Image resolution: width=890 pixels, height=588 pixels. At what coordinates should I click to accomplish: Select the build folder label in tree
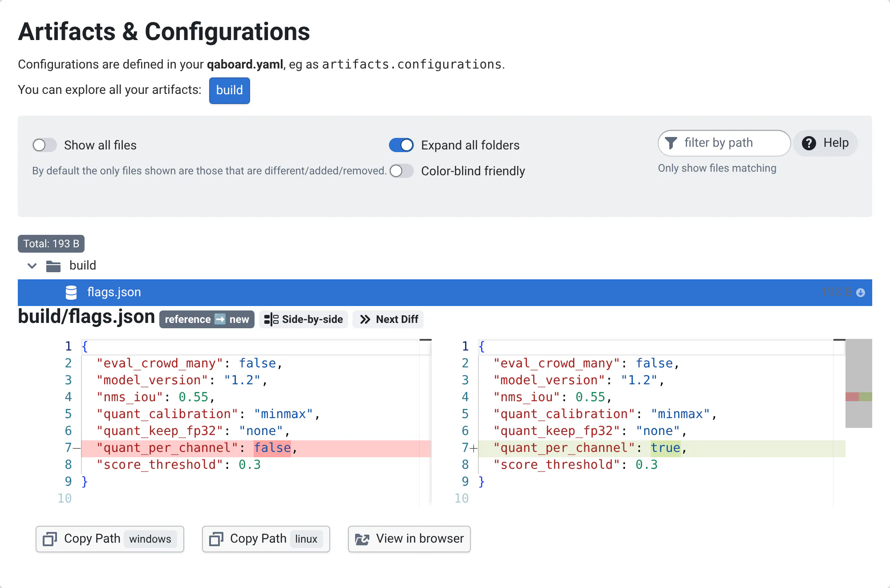(83, 266)
